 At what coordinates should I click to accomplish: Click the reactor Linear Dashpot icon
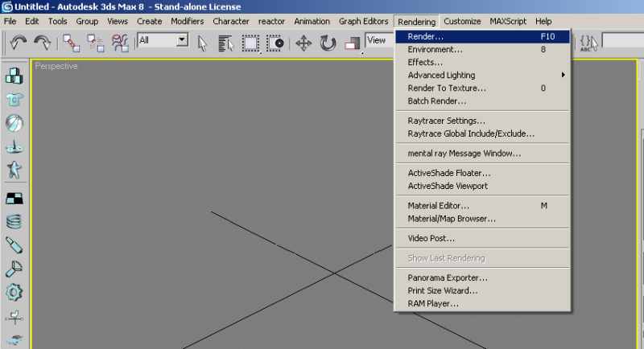pyautogui.click(x=14, y=245)
